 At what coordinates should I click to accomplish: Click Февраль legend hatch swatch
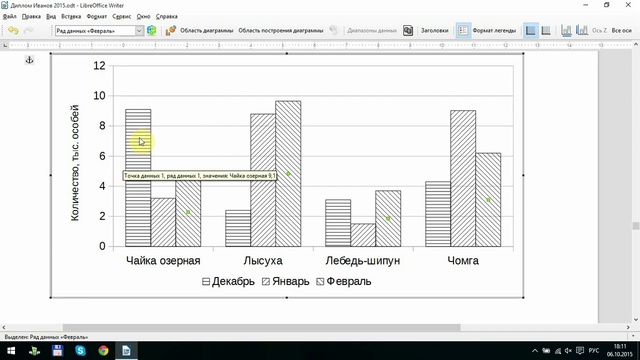tap(320, 282)
